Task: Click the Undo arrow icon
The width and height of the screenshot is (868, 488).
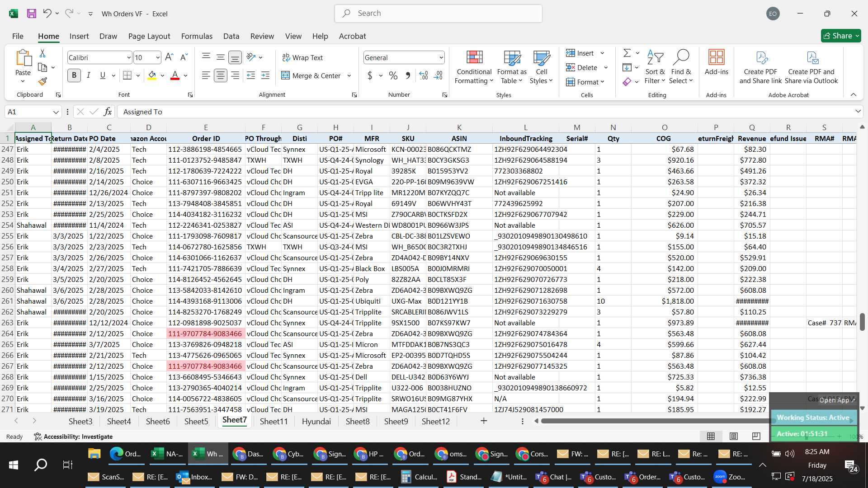Action: click(x=47, y=14)
